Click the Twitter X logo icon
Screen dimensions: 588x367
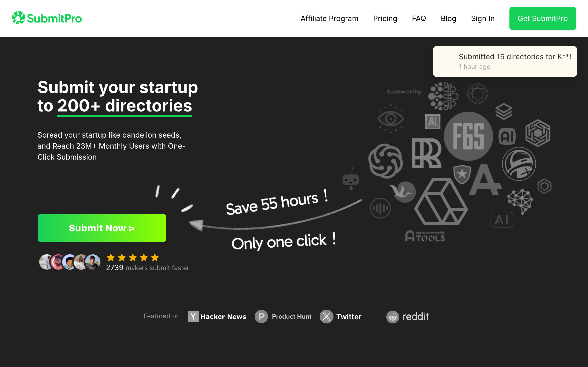click(x=326, y=316)
